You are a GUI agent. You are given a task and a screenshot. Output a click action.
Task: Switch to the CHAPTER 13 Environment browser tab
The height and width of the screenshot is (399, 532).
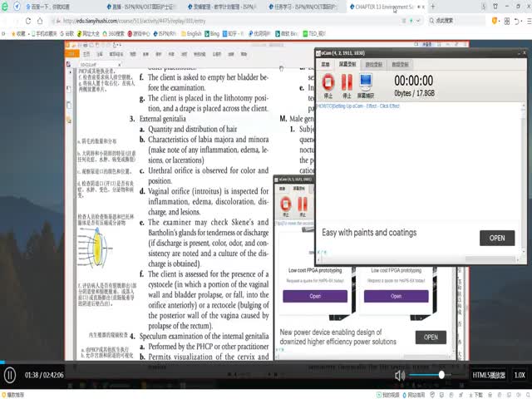tap(385, 6)
